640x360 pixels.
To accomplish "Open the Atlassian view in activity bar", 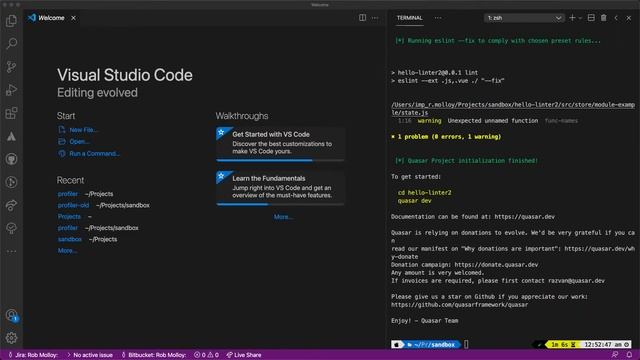I will tap(11, 136).
